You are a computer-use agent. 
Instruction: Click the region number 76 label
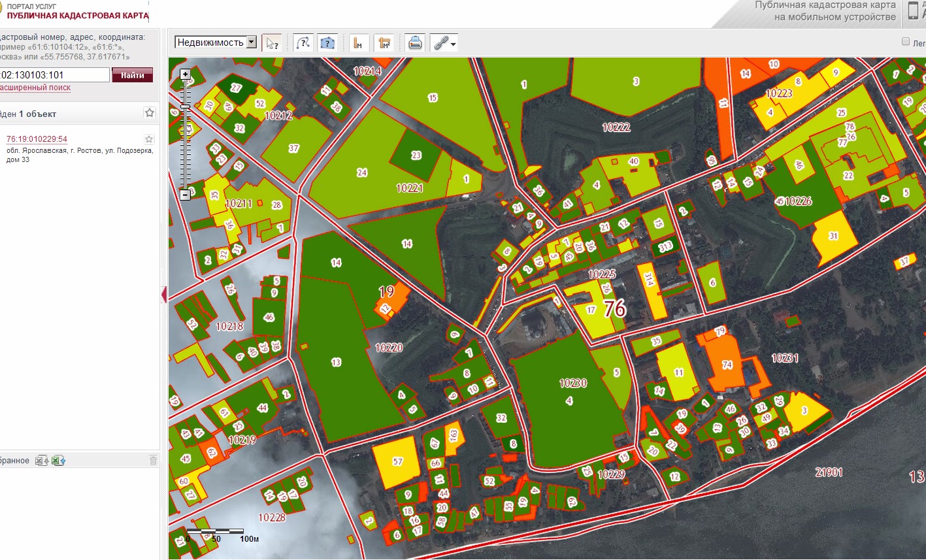click(614, 308)
